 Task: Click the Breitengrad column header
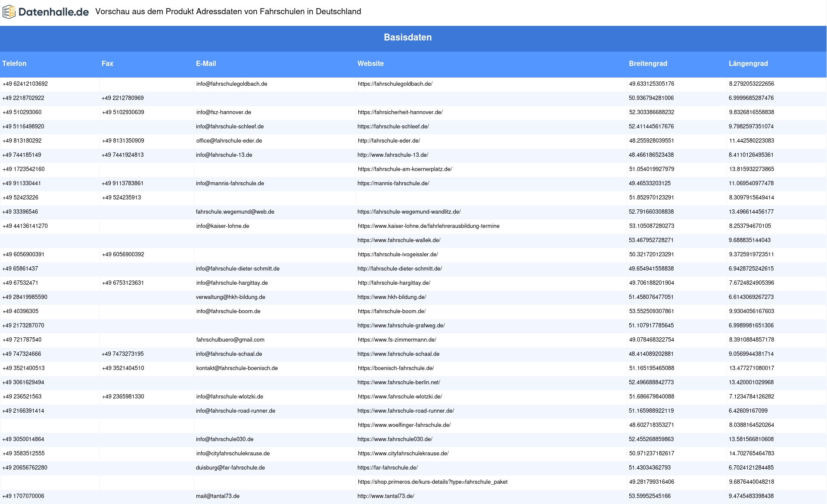[x=648, y=63]
